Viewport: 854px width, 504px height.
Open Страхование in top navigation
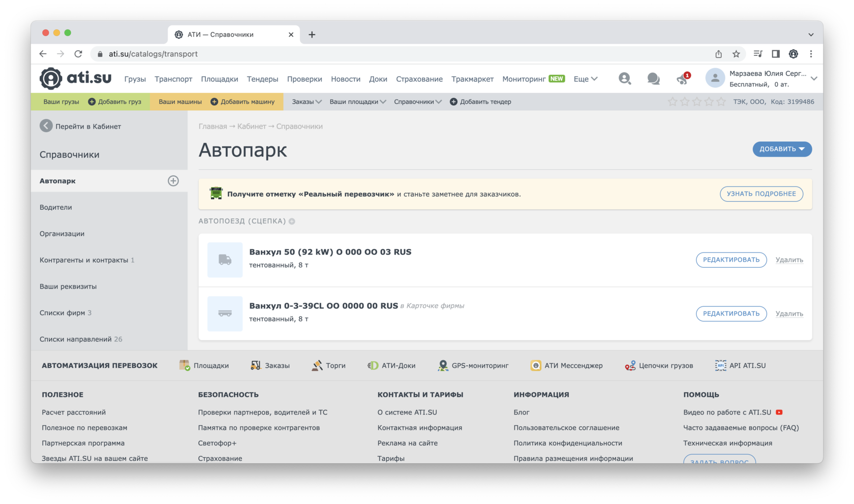(419, 79)
